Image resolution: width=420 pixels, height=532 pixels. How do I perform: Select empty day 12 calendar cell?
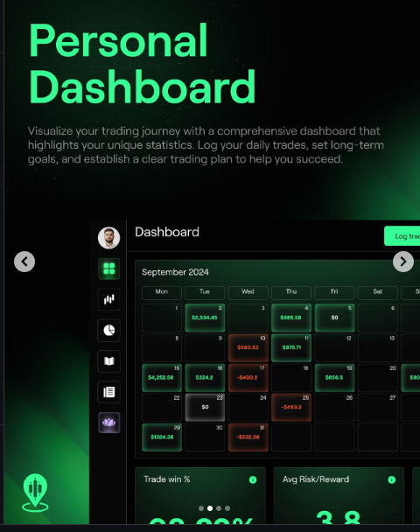(334, 347)
